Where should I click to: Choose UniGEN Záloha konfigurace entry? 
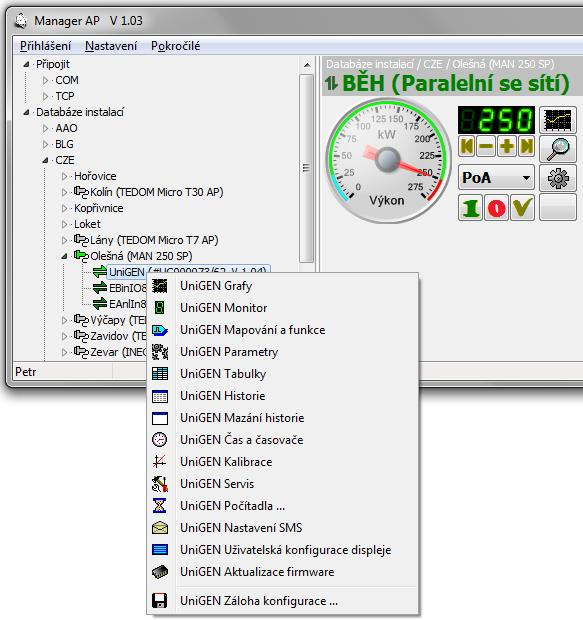(x=282, y=601)
